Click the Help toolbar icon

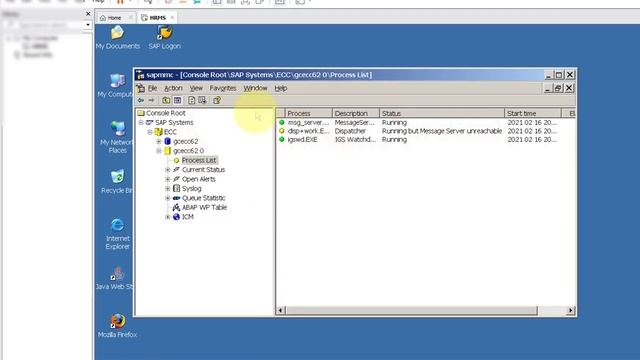coord(217,100)
